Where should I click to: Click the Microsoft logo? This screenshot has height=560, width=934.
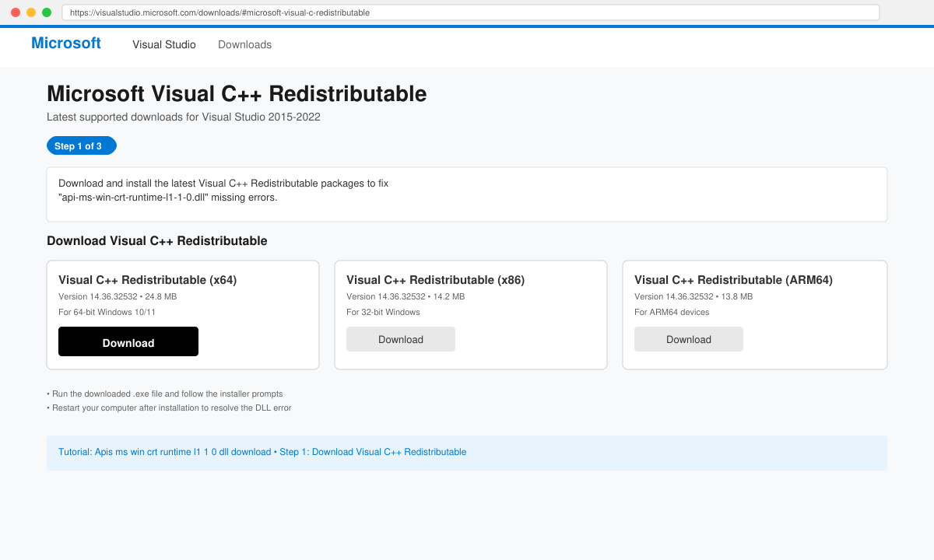click(x=66, y=44)
